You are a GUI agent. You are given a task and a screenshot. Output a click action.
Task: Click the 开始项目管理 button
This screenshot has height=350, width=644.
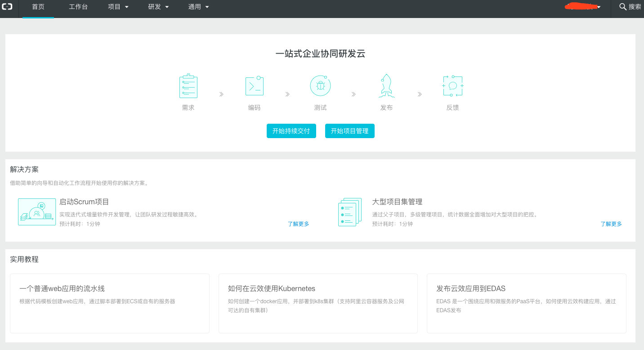349,131
